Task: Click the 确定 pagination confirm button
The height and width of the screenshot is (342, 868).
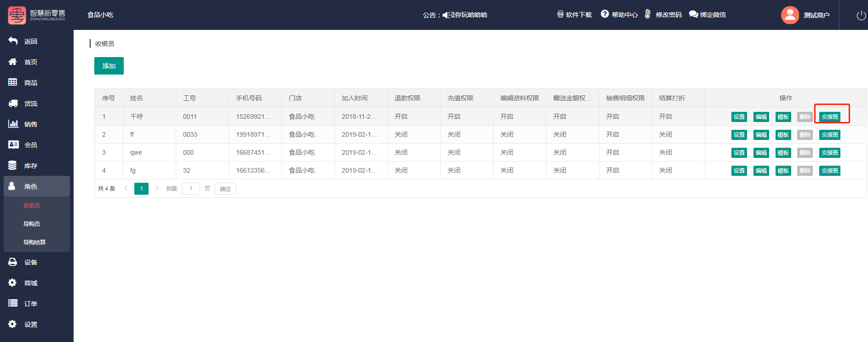Action: 225,189
